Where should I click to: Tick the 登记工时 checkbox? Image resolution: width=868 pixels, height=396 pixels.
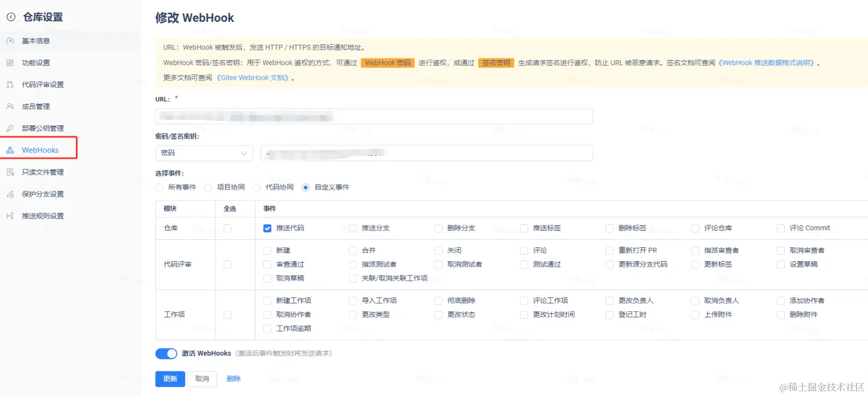point(609,315)
